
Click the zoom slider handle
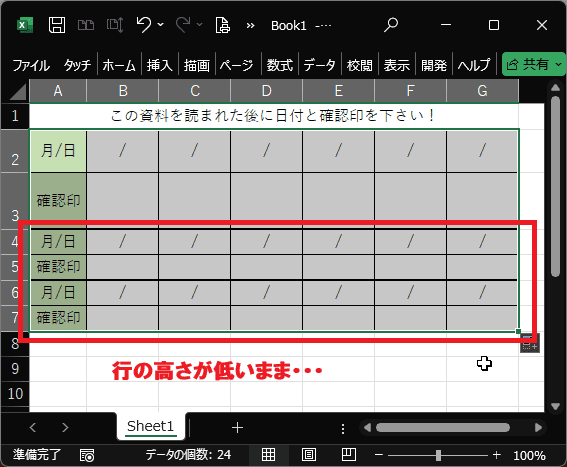pos(438,455)
